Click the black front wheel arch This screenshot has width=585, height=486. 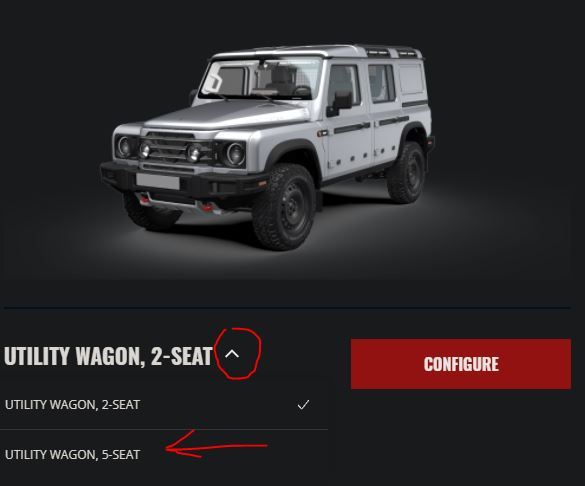[293, 153]
